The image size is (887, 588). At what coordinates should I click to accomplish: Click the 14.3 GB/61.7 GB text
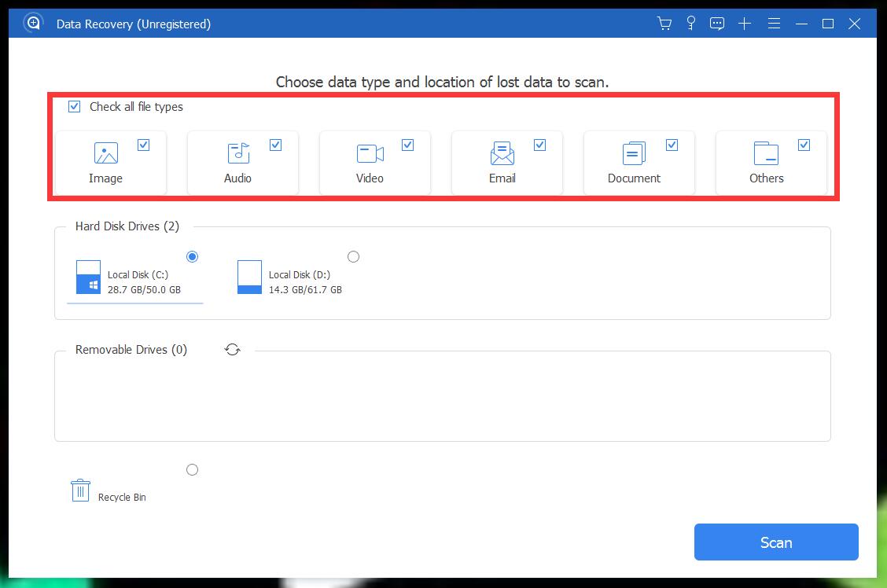[305, 289]
